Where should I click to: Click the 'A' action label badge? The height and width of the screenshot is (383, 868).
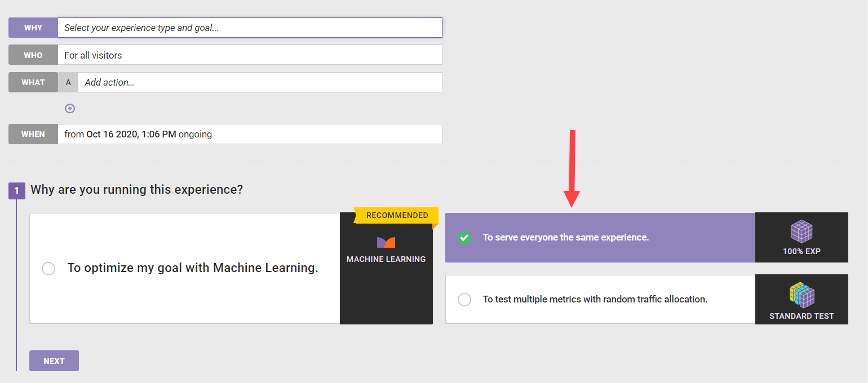[68, 82]
